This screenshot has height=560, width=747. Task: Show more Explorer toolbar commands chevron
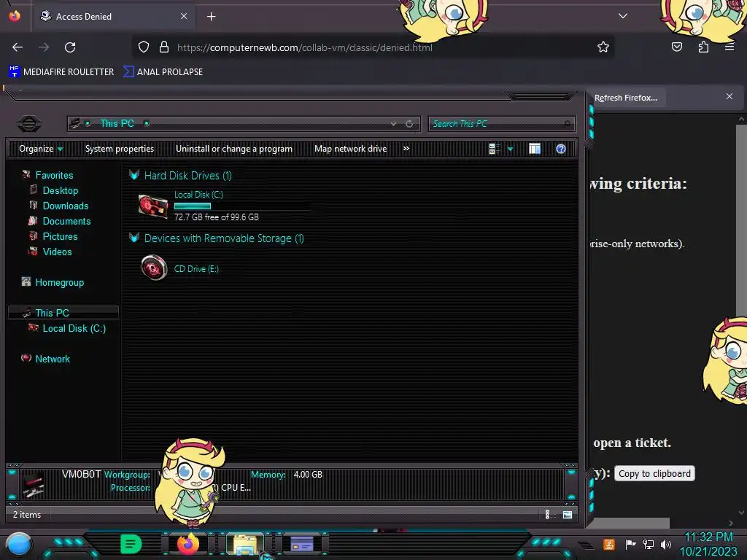point(406,149)
